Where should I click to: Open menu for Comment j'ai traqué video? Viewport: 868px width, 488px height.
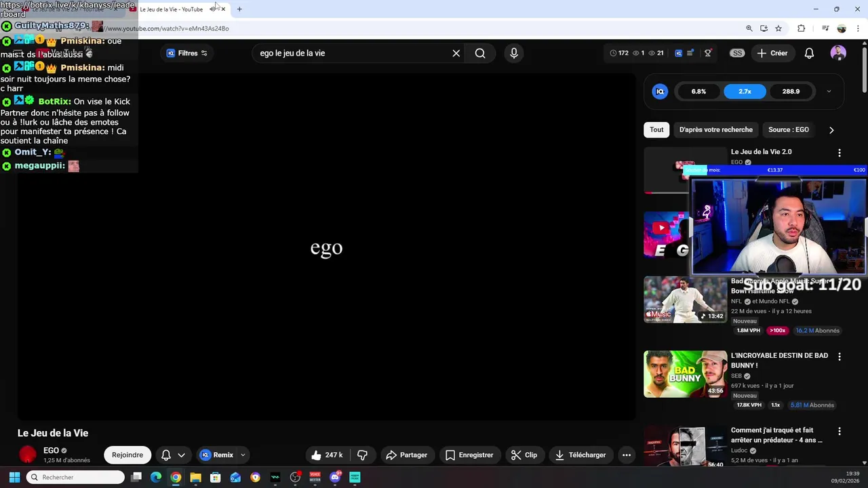coord(840,431)
